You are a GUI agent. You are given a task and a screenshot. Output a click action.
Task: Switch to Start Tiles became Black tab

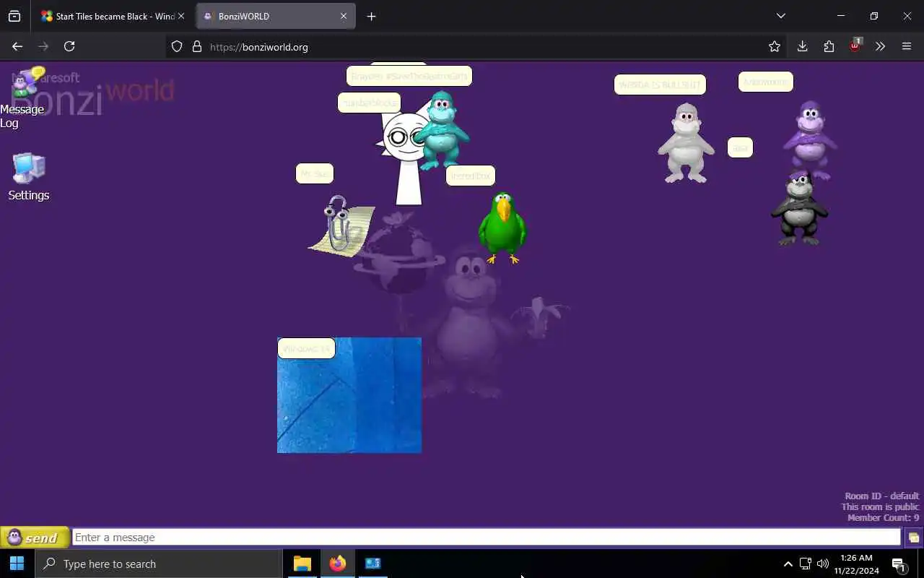click(108, 16)
